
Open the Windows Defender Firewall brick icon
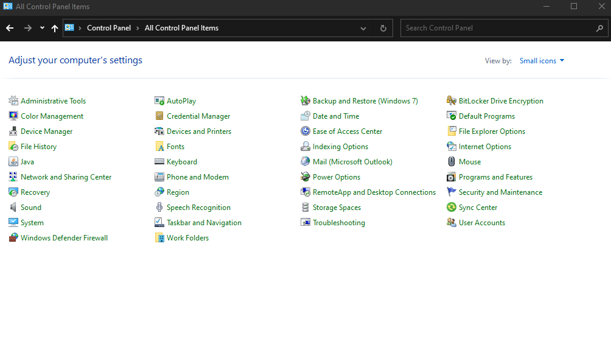(x=13, y=237)
